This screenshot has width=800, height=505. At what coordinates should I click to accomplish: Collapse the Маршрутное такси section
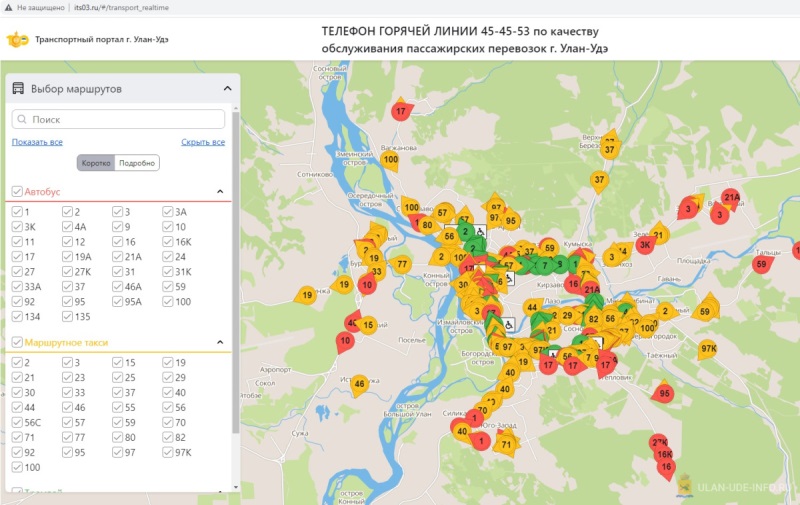(x=220, y=342)
